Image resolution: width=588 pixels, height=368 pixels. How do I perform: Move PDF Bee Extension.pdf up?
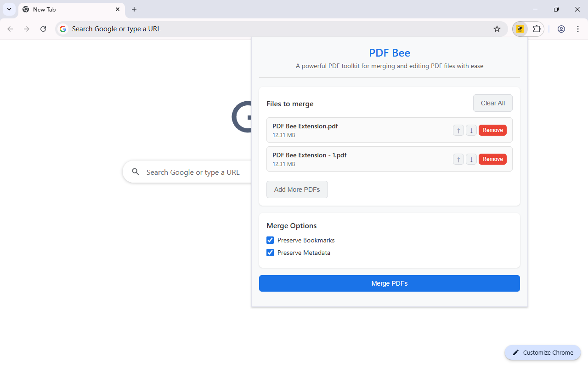(x=458, y=130)
